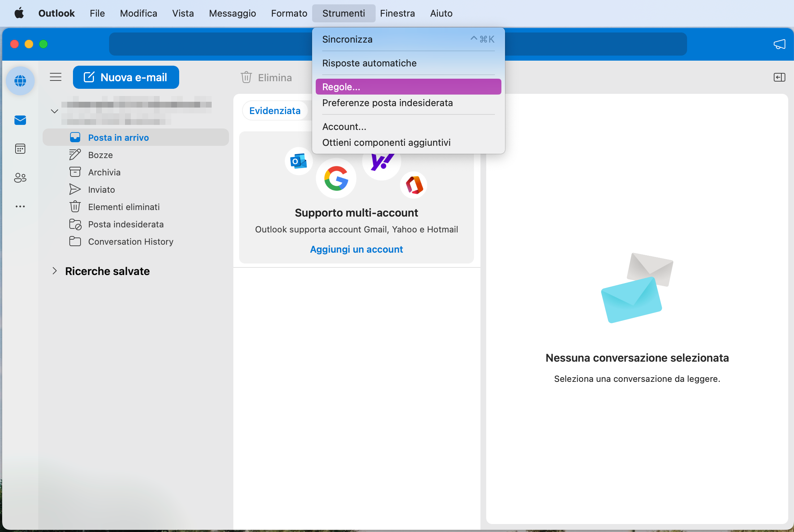Select Inviato folder label
The image size is (794, 532).
coord(102,189)
